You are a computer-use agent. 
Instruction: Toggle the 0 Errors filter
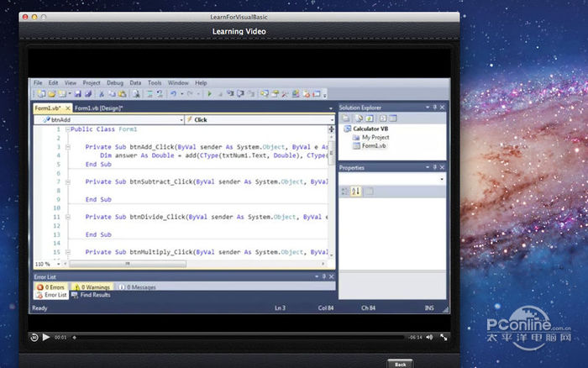(x=50, y=287)
